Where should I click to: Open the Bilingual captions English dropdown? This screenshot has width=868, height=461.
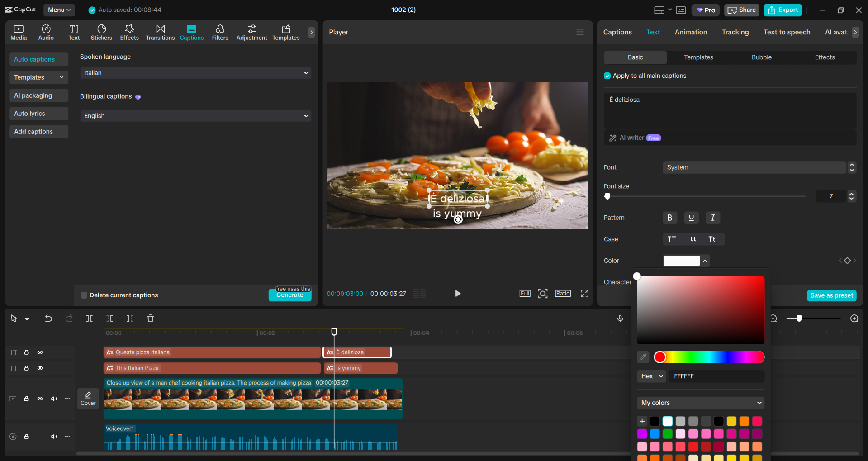click(x=195, y=116)
